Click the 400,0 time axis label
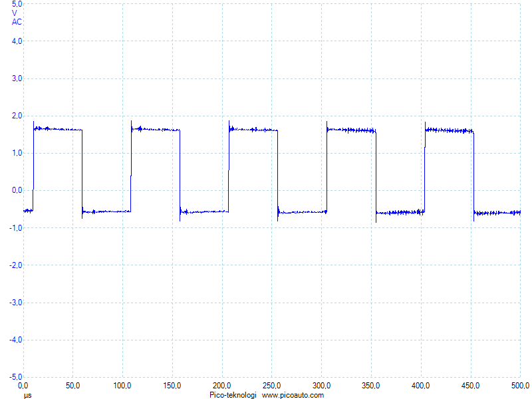 [x=420, y=386]
